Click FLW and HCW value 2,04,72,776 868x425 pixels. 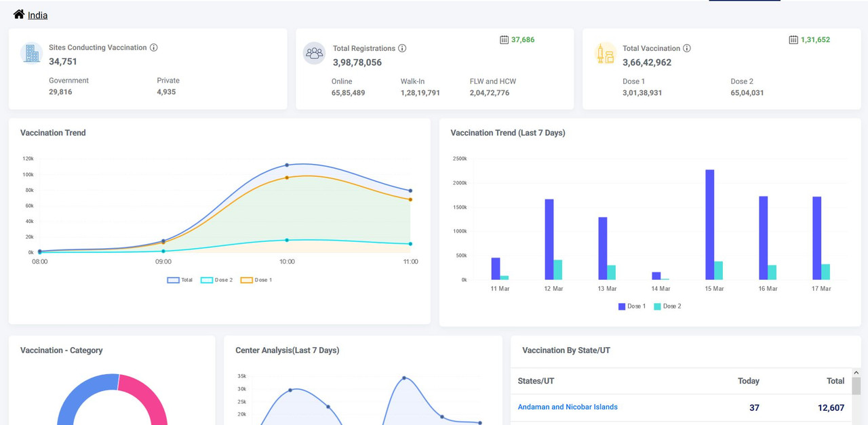coord(490,93)
